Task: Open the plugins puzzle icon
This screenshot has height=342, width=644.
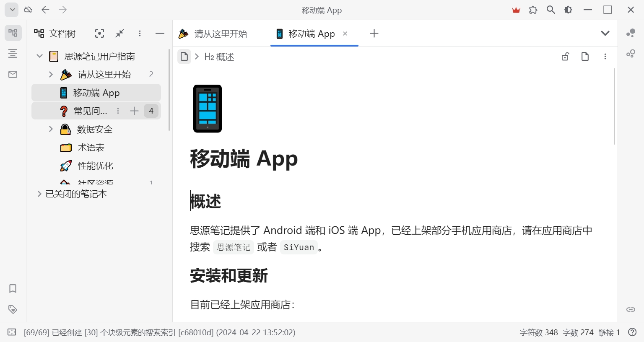Action: click(533, 10)
